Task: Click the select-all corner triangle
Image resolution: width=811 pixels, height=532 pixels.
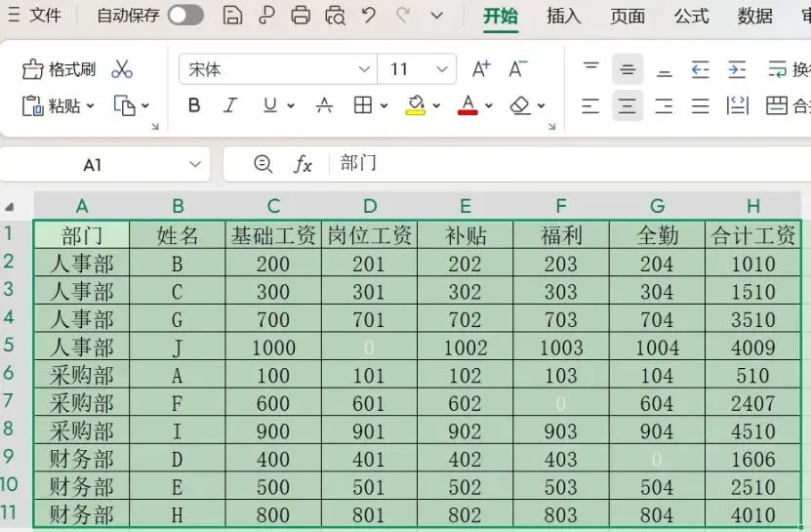Action: (10, 207)
